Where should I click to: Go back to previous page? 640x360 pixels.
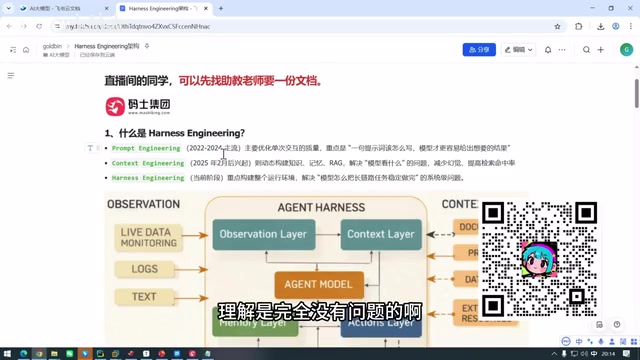[9, 27]
